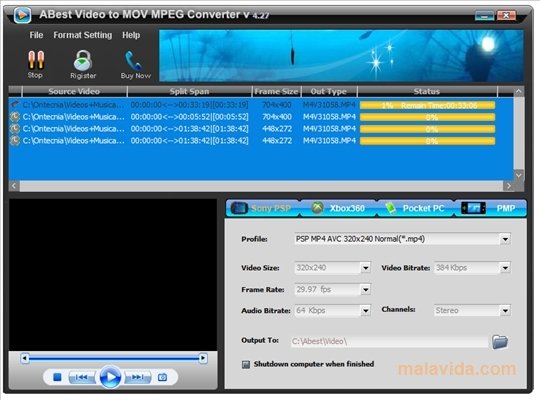This screenshot has height=400, width=540.
Task: Expand the Video Size dropdown
Action: (x=365, y=267)
